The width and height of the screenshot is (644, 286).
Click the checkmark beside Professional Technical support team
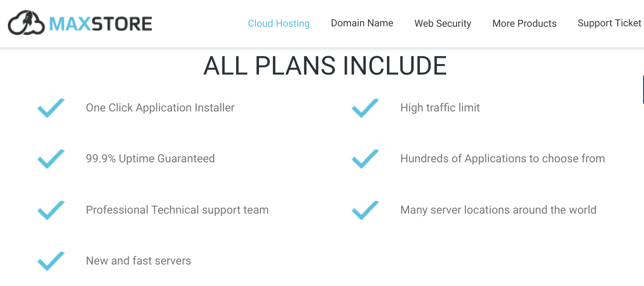[x=51, y=210]
